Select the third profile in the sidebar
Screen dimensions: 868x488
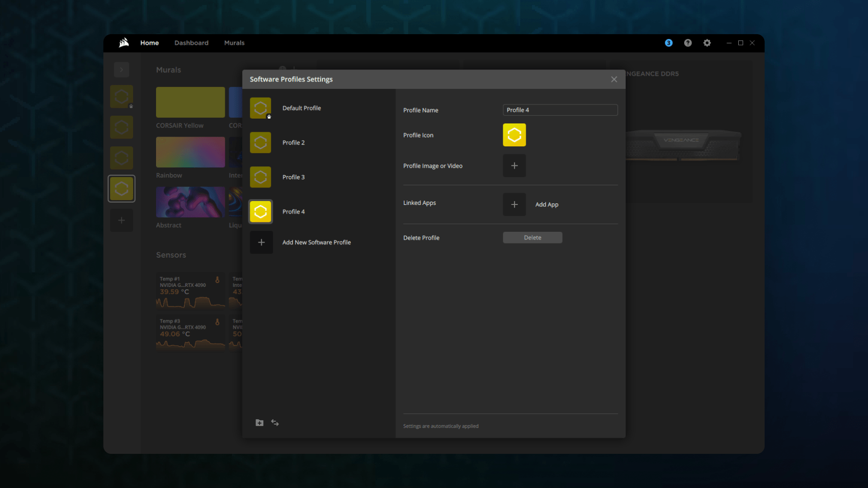(121, 158)
